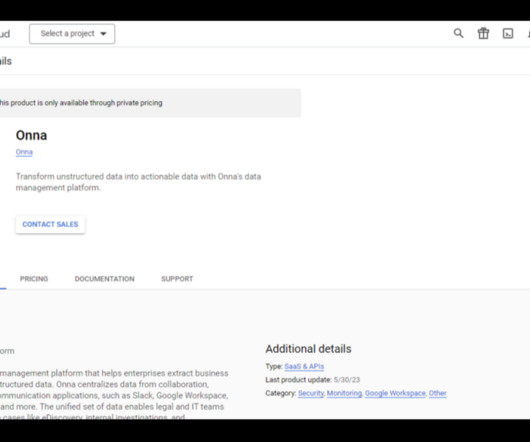Click the gift box icon
The height and width of the screenshot is (442, 530).
[x=483, y=33]
